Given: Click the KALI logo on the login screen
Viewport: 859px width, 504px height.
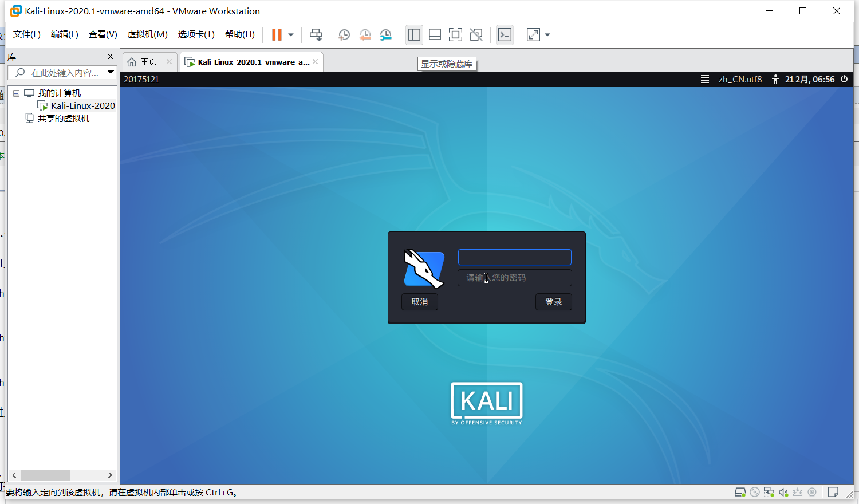Looking at the screenshot, I should tap(487, 403).
